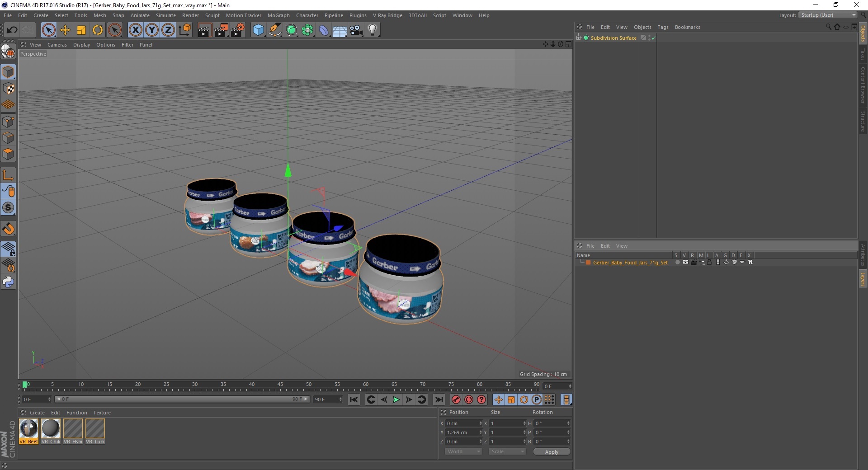Viewport: 868px width, 470px height.
Task: Open Object Manager Tags menu
Action: (663, 27)
